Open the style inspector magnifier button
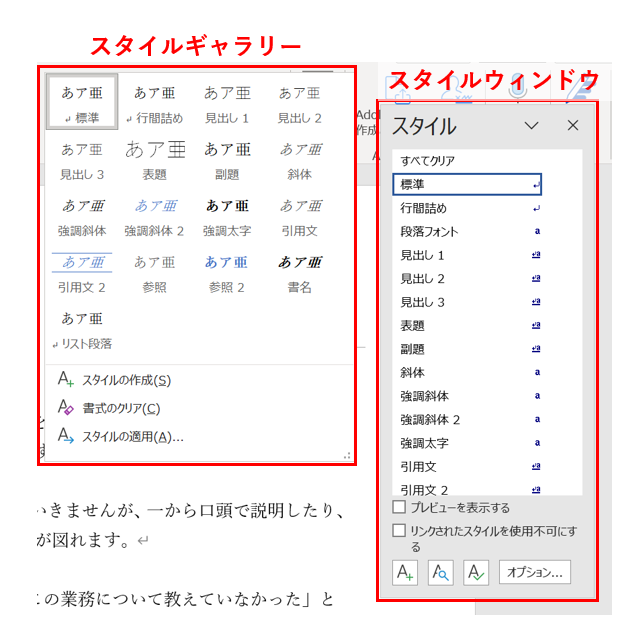 point(440,573)
